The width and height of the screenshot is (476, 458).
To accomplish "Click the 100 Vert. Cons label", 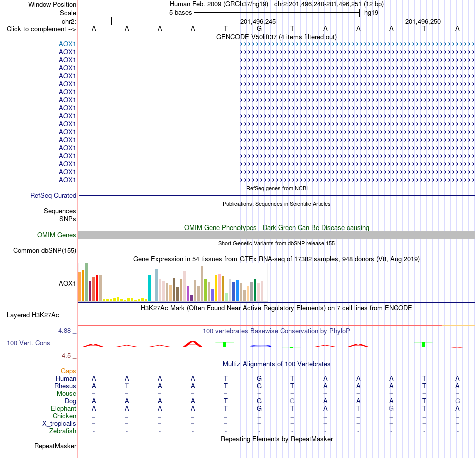I will coord(28,343).
